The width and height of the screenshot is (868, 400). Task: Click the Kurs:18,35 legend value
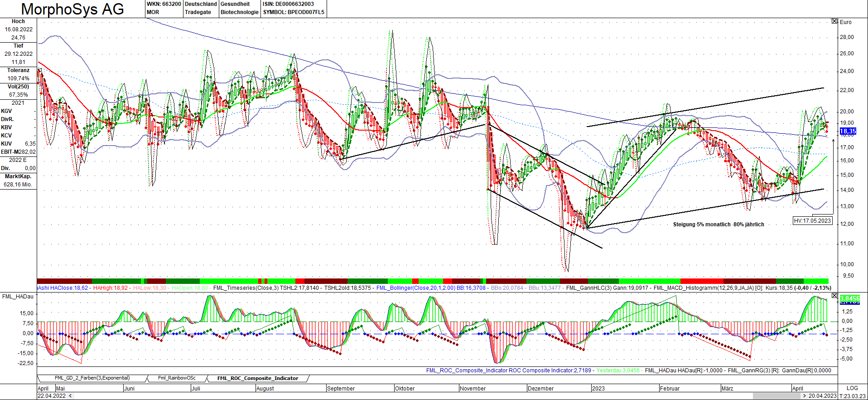point(779,288)
